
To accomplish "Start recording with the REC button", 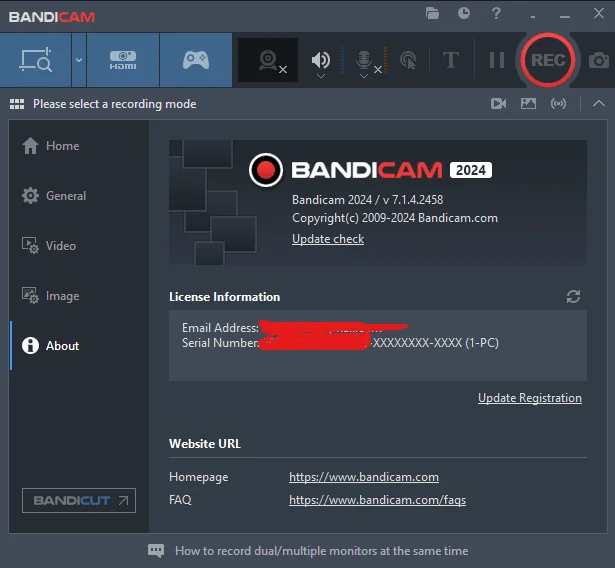I will tap(548, 60).
